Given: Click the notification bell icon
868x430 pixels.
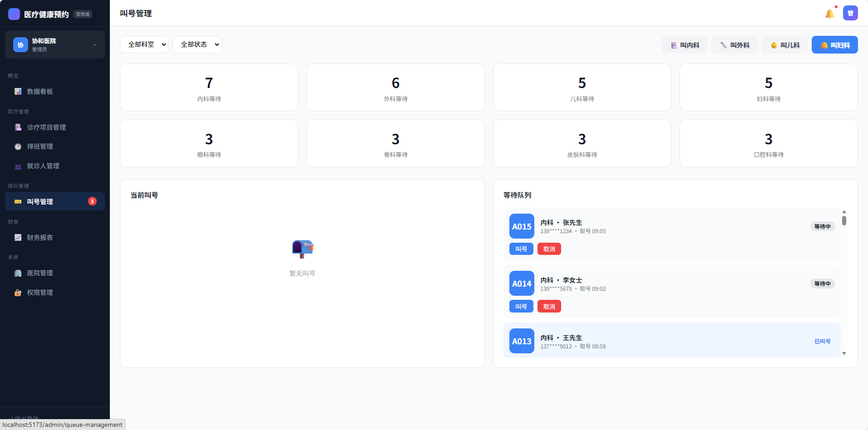Looking at the screenshot, I should pos(829,14).
